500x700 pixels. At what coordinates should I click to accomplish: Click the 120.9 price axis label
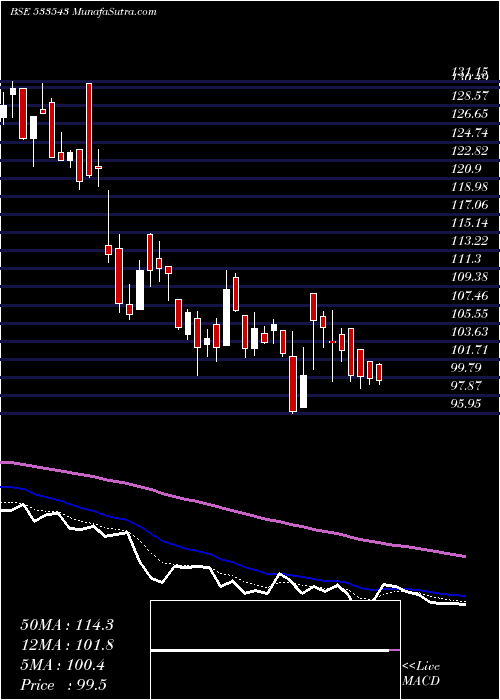pyautogui.click(x=466, y=169)
